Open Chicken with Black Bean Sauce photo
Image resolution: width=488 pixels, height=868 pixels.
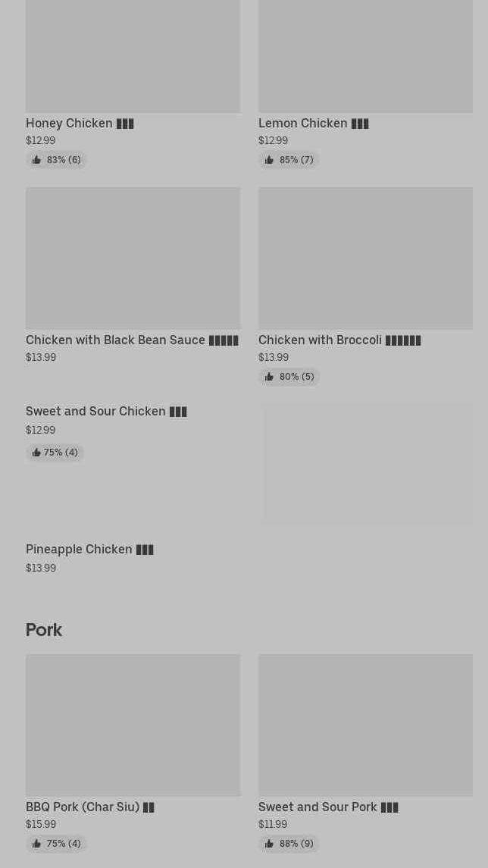[133, 258]
